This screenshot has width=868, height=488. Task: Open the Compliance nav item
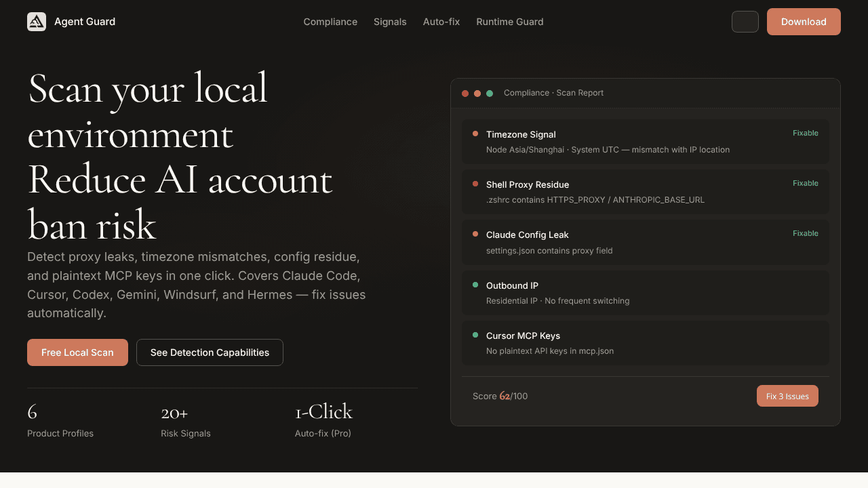[330, 22]
